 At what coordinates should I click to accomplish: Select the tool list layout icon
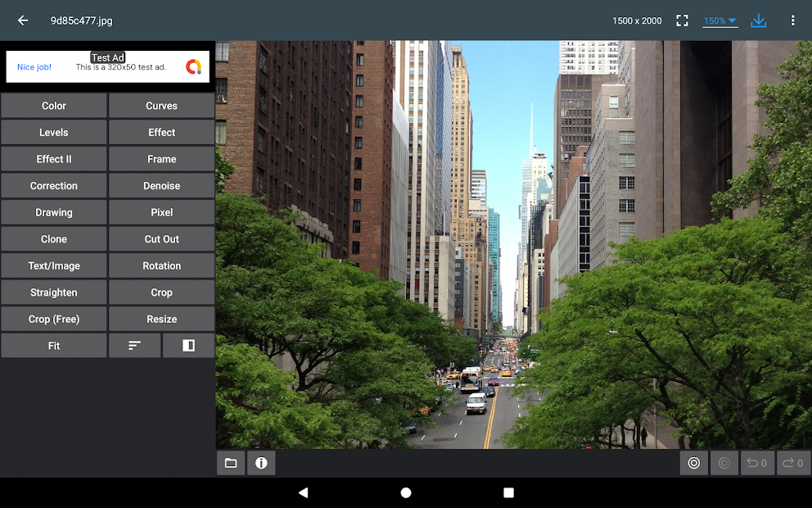134,345
